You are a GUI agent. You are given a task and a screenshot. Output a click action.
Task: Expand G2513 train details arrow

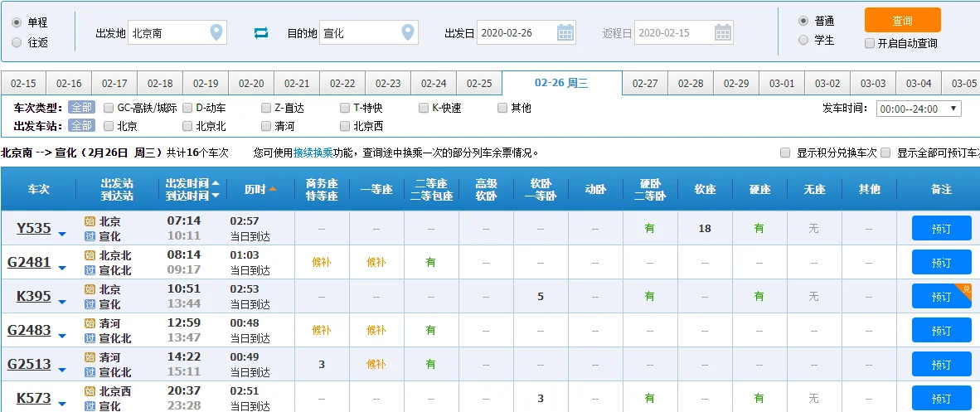[x=62, y=370]
